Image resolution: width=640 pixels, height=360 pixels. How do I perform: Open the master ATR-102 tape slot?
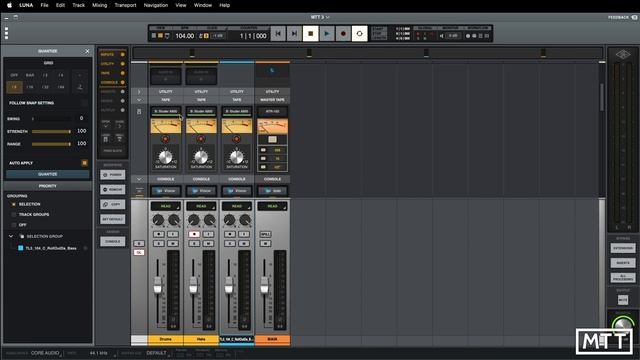[x=272, y=111]
